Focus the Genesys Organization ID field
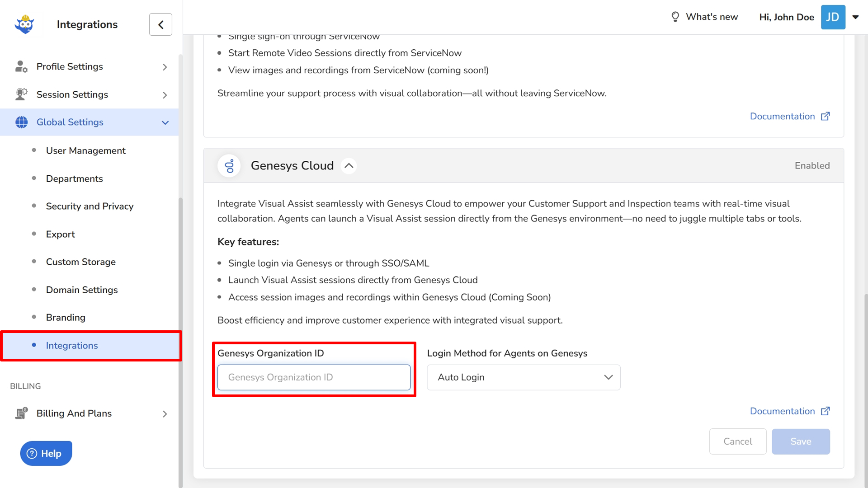The width and height of the screenshot is (868, 488). click(314, 377)
